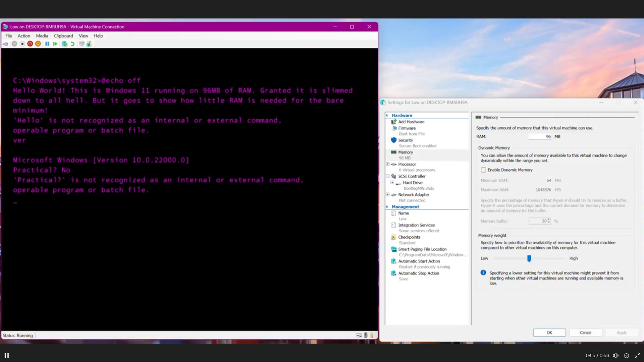Pause the video playback
Image resolution: width=644 pixels, height=362 pixels.
coord(6,356)
